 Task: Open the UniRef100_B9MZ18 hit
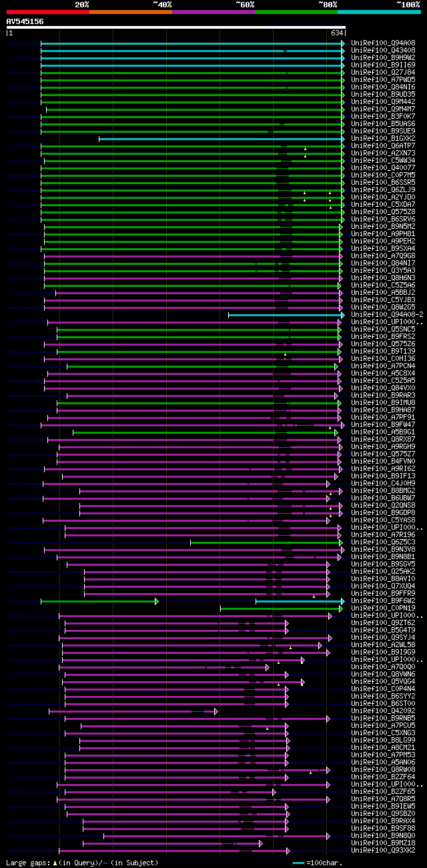click(x=383, y=843)
